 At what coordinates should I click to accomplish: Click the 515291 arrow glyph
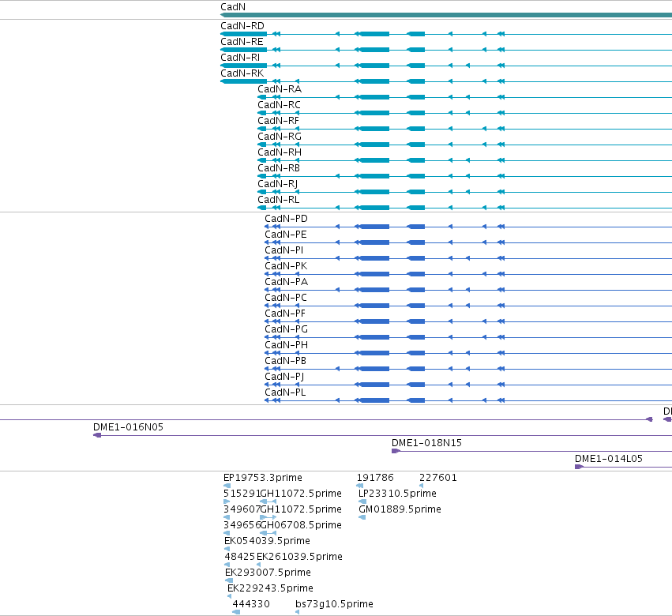click(x=227, y=502)
